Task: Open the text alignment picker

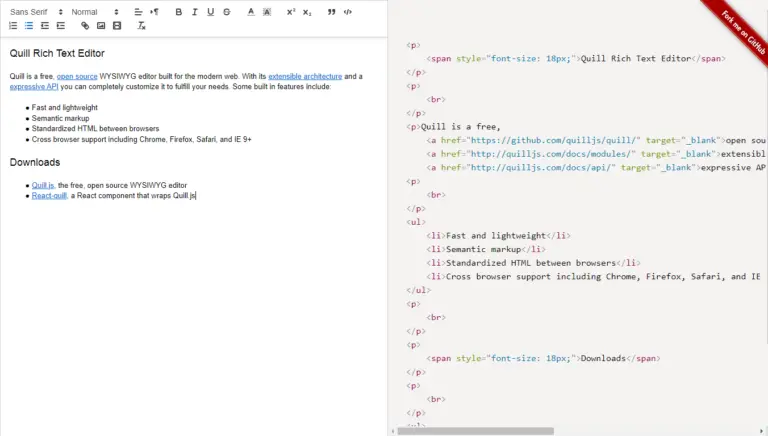Action: click(x=138, y=12)
